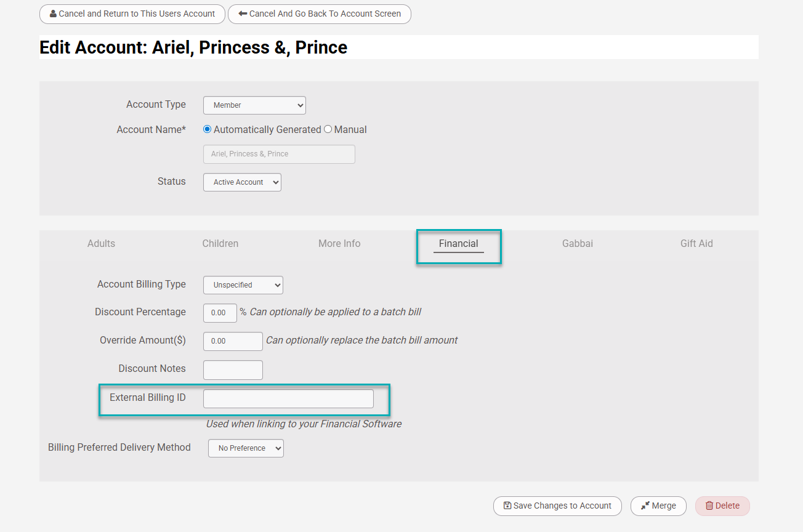This screenshot has height=532, width=803.
Task: Click inside the External Billing ID field
Action: tap(288, 398)
